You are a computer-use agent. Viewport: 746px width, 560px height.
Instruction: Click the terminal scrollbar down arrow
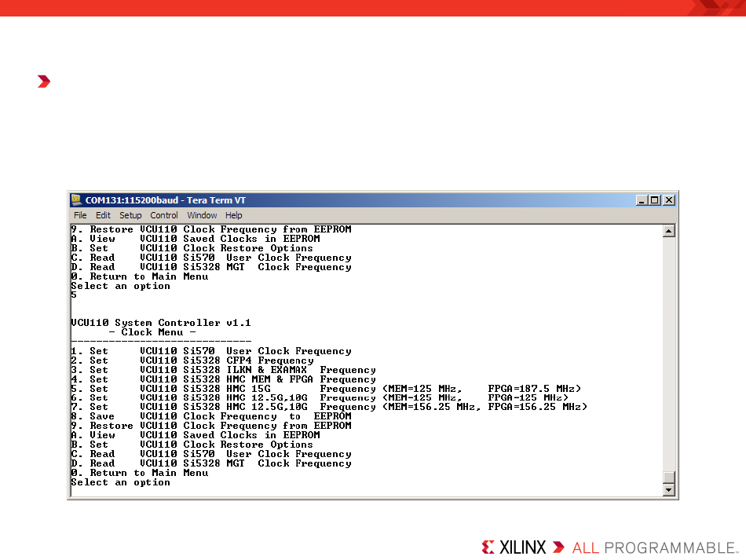pos(668,490)
